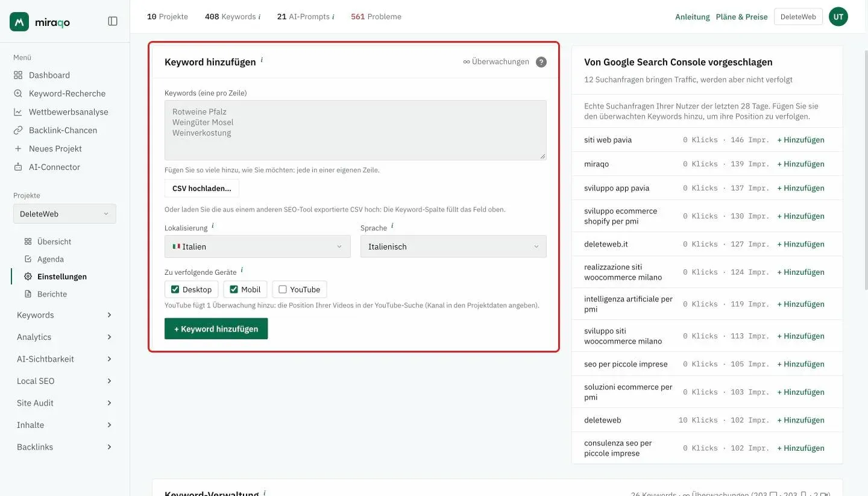Add suggested keyword deleteweb.it
Screen dimensions: 868x496
point(800,244)
